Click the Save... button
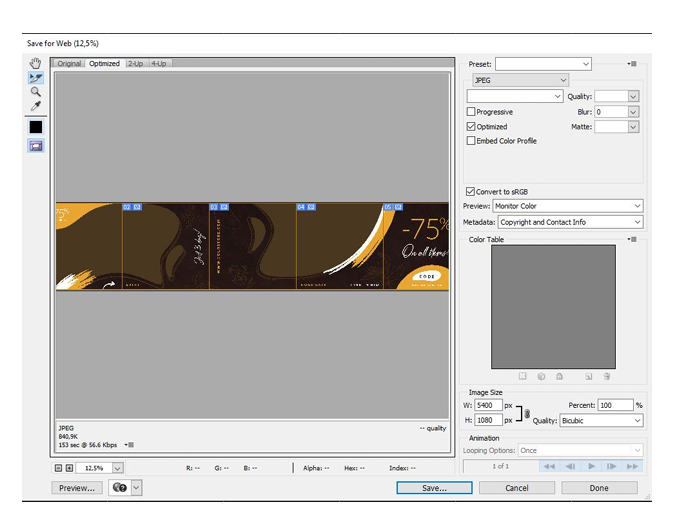 pyautogui.click(x=434, y=488)
